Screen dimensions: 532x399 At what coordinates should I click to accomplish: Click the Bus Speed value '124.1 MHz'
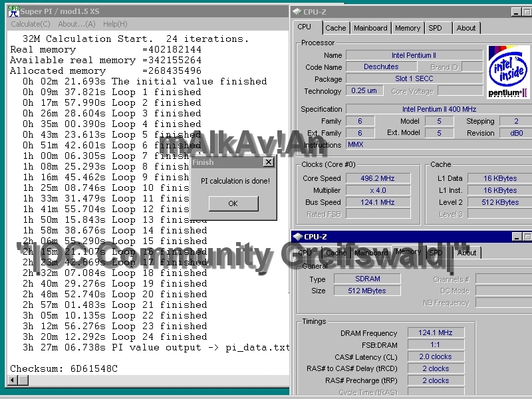tap(378, 202)
